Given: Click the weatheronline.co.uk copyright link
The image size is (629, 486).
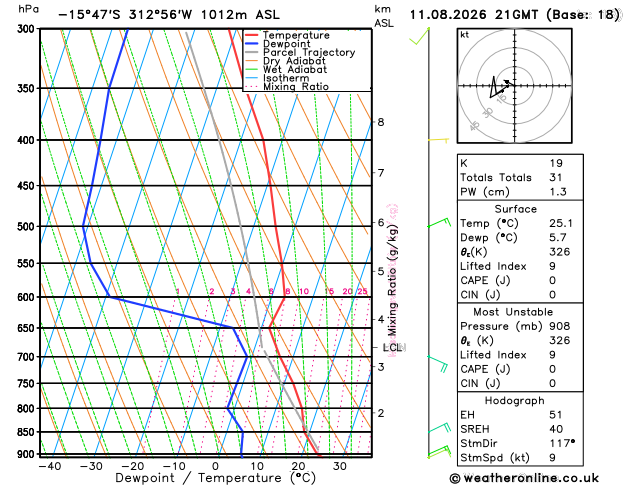Looking at the screenshot, I should [524, 478].
